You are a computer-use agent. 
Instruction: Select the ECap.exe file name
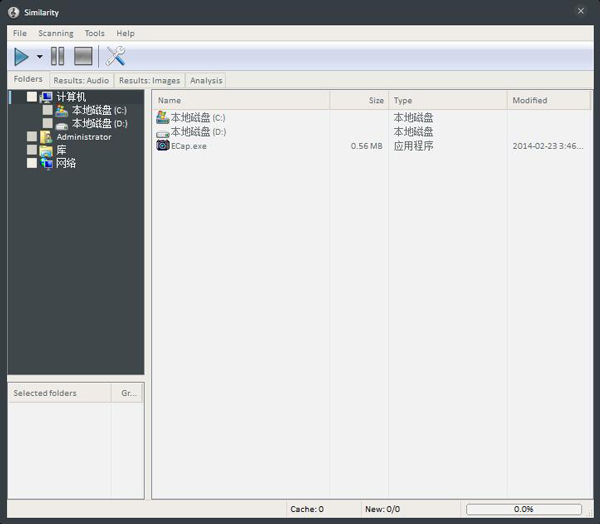tap(189, 146)
